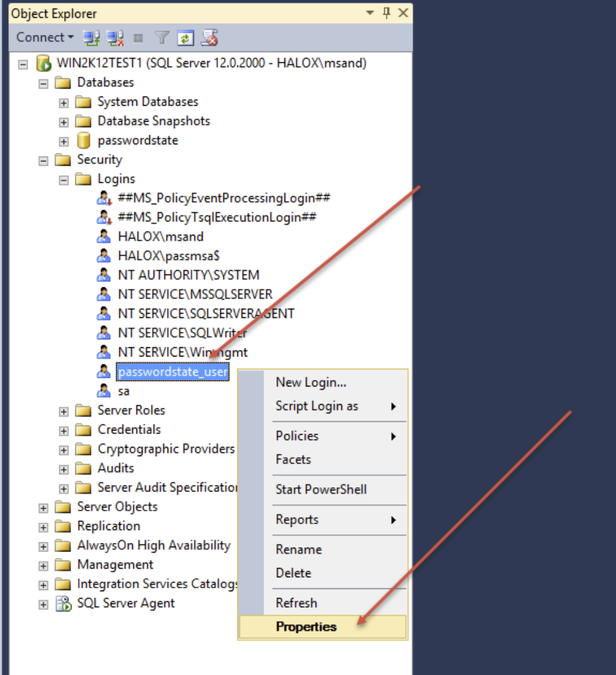This screenshot has width=616, height=675.
Task: Click the HALOX\passmsa$ login icon
Action: click(103, 256)
